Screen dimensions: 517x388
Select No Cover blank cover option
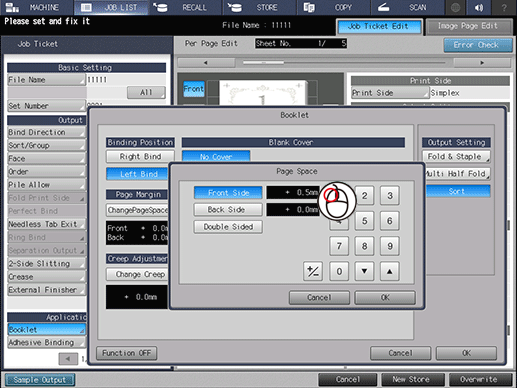click(216, 156)
